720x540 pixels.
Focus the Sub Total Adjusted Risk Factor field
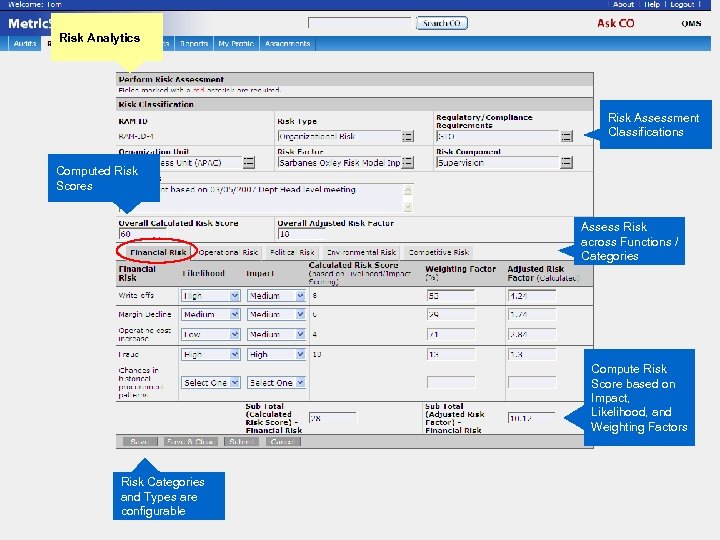(x=532, y=418)
